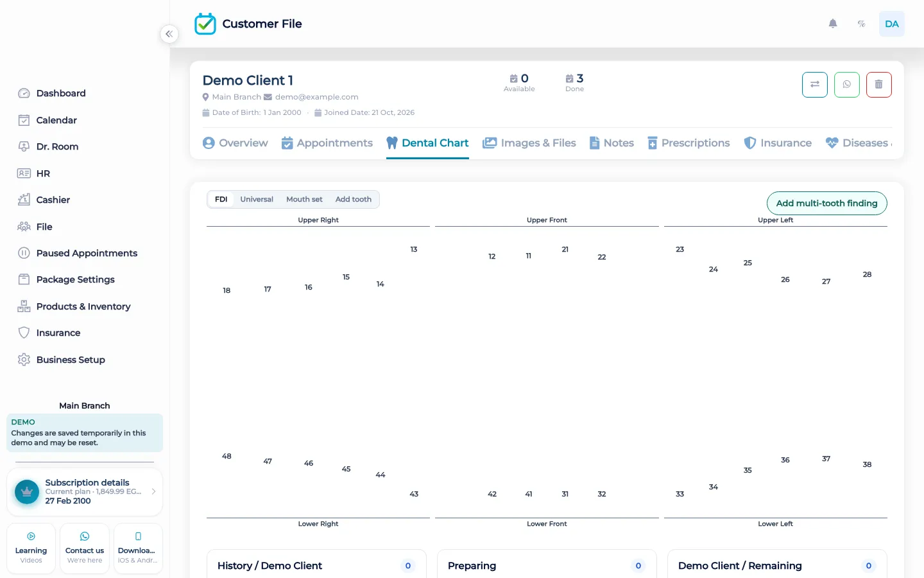Click the percent discount icon in header
The image size is (924, 578).
tap(862, 24)
